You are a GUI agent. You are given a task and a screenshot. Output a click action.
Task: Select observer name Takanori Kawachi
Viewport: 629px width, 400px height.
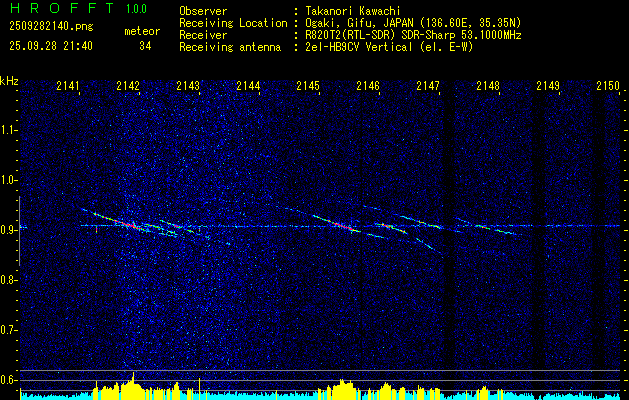point(351,11)
